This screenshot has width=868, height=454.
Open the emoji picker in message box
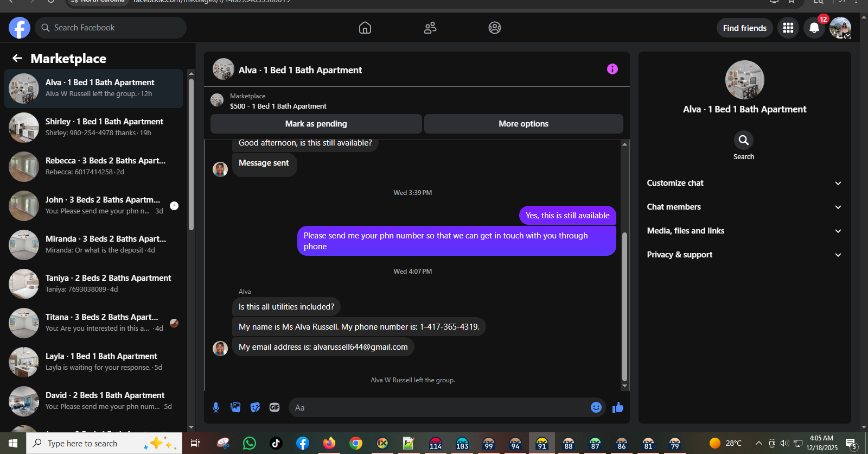click(x=596, y=407)
